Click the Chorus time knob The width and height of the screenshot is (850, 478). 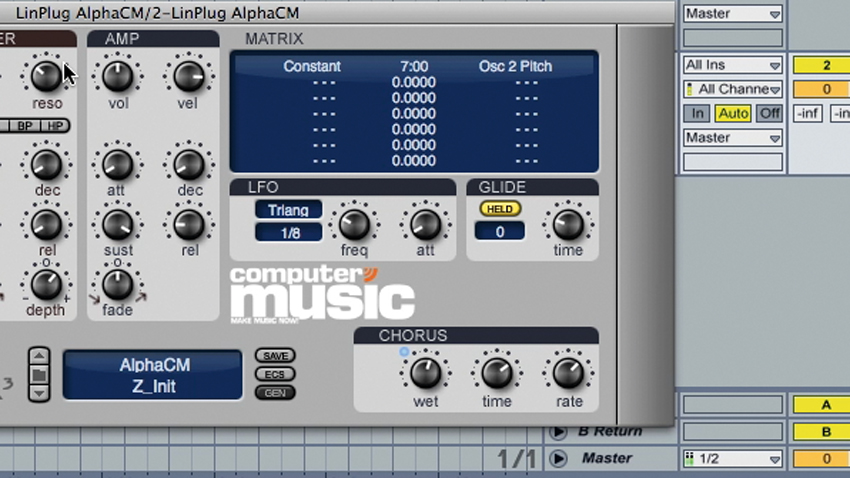497,373
